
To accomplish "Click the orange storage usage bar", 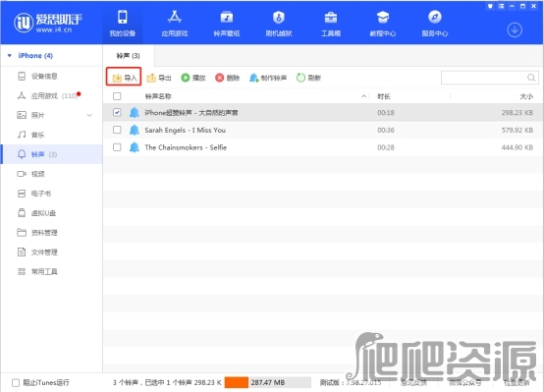I will coord(237,382).
